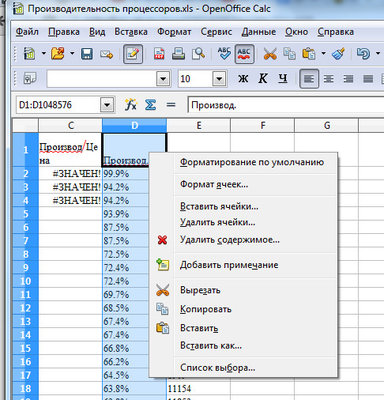Select Формат ячеек... from context menu

tap(214, 184)
